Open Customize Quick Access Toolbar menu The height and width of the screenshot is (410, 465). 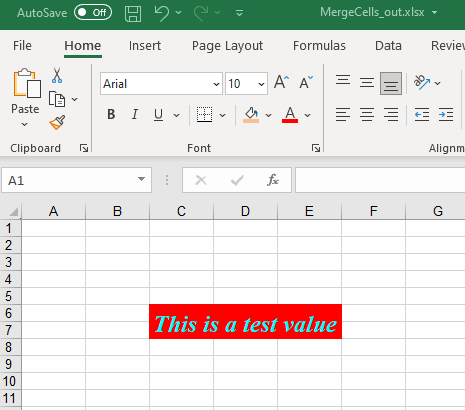click(x=239, y=13)
